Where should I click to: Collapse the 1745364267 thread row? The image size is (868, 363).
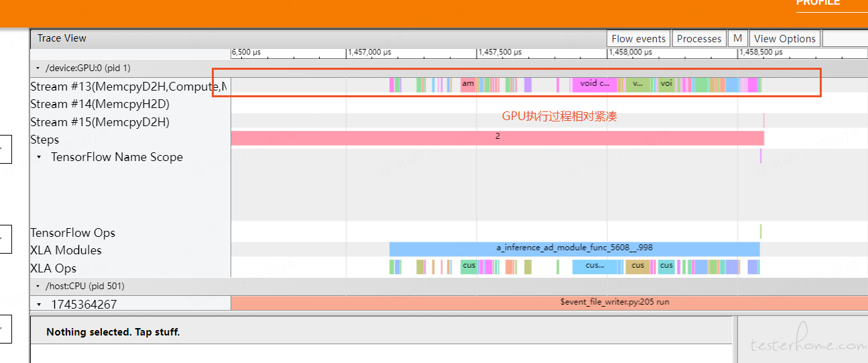pyautogui.click(x=39, y=304)
